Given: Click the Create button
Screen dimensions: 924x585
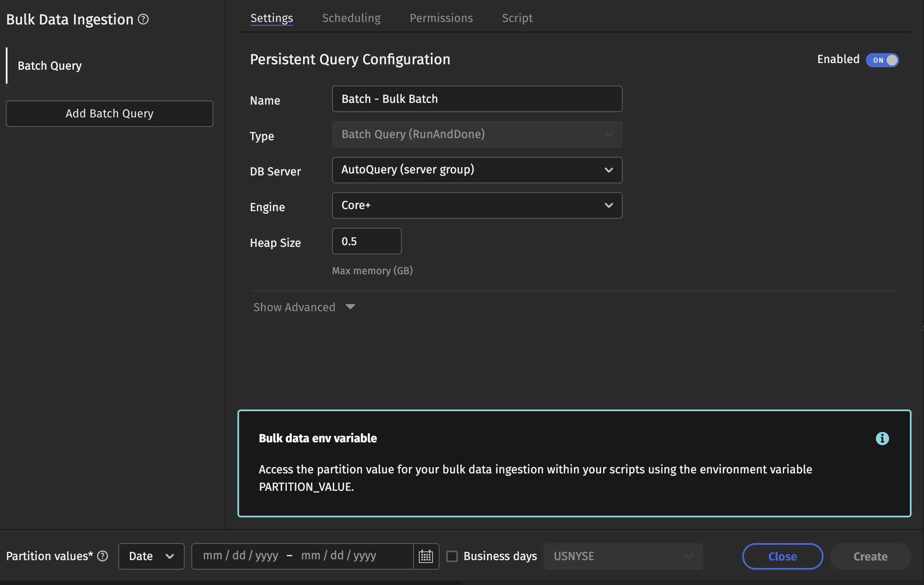Looking at the screenshot, I should point(870,556).
